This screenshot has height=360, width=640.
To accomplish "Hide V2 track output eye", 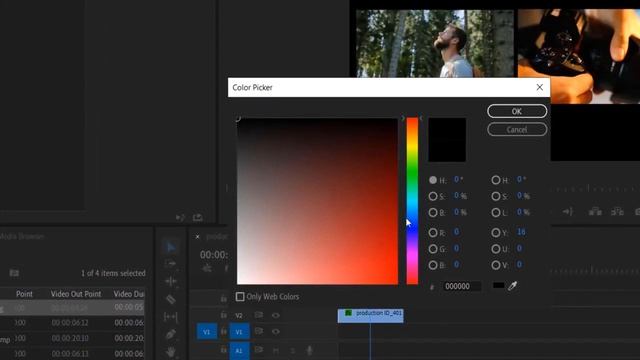I will coord(276,315).
